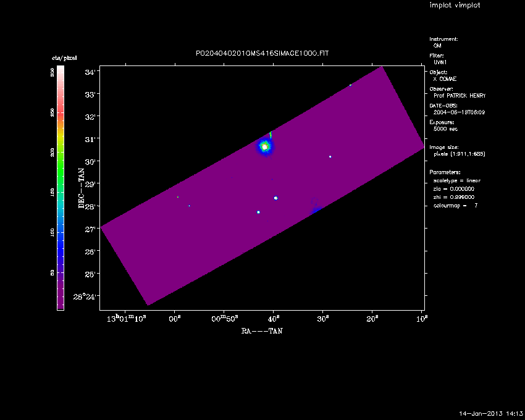Select the 'Image size:' label
Viewport: 525px width, 420px height.
click(x=444, y=148)
